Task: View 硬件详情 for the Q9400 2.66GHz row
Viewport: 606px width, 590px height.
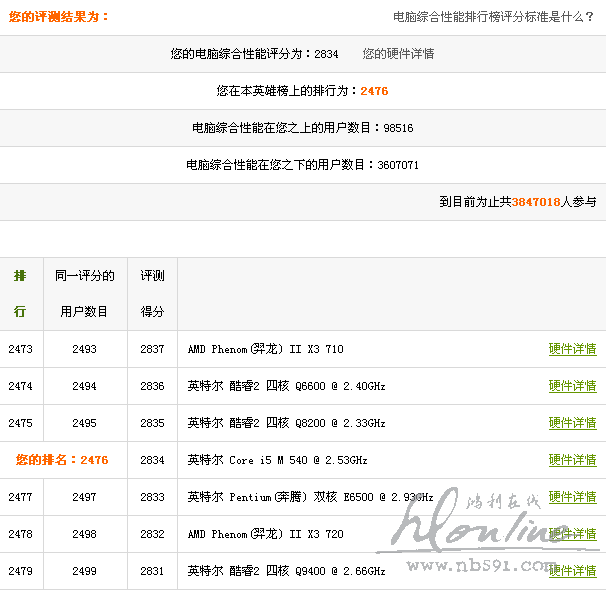Action: coord(572,571)
